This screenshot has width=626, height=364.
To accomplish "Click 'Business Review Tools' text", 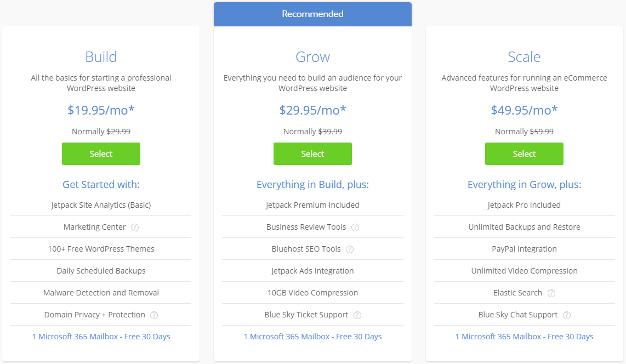I will tap(306, 227).
